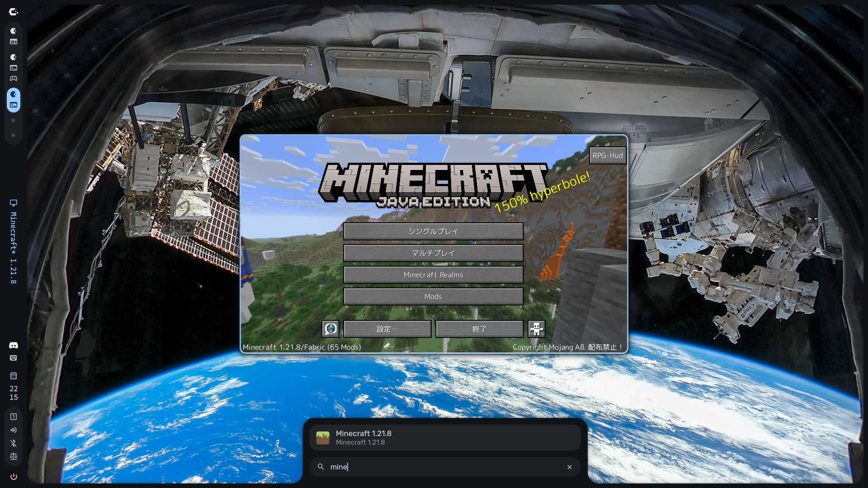Viewport: 868px width, 488px height.
Task: Click the language globe icon button
Action: pyautogui.click(x=330, y=329)
